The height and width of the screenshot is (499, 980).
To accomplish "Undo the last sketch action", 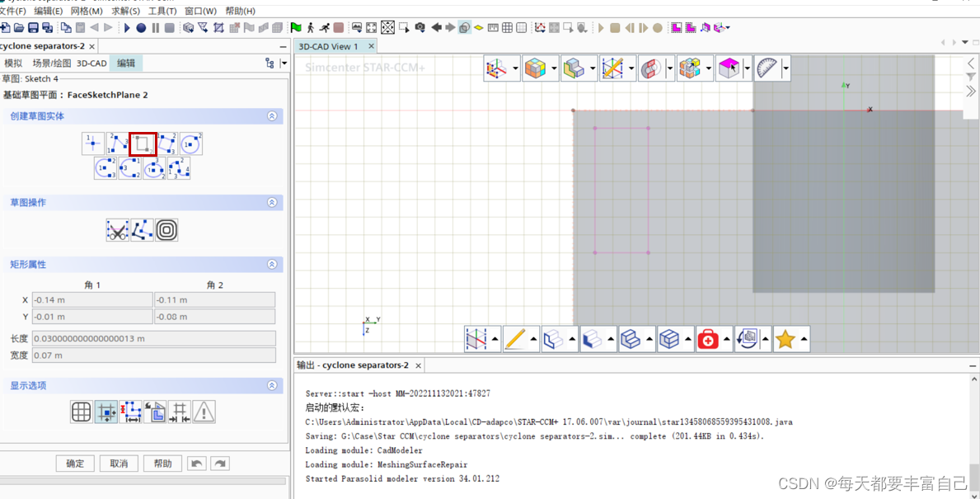I will [196, 464].
